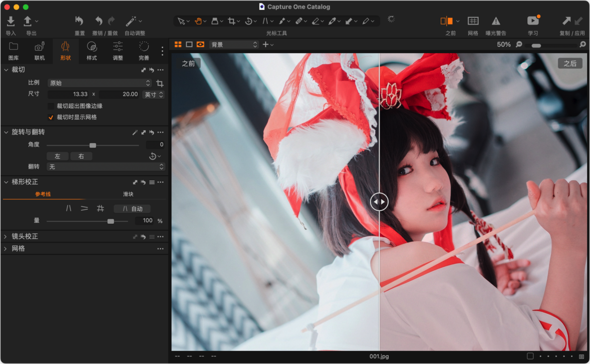Switch to Refine (完善) tool tab
The width and height of the screenshot is (590, 364).
click(144, 51)
